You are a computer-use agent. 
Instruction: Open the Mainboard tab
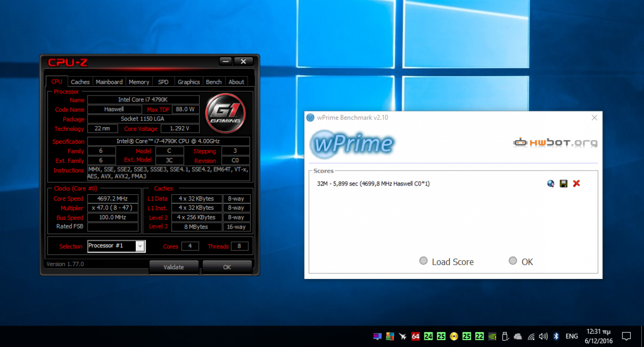[x=109, y=82]
